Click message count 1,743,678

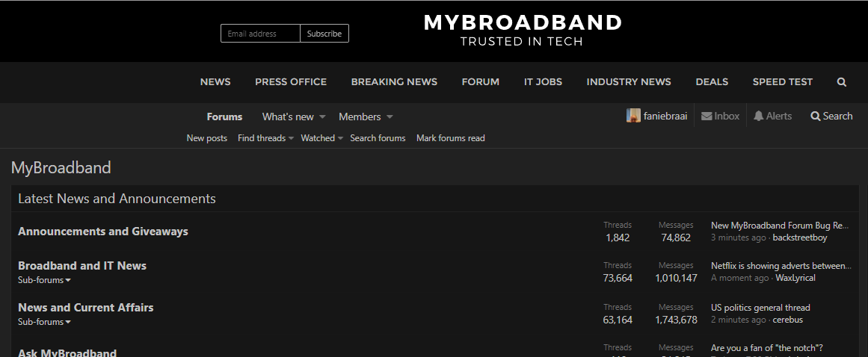point(676,320)
